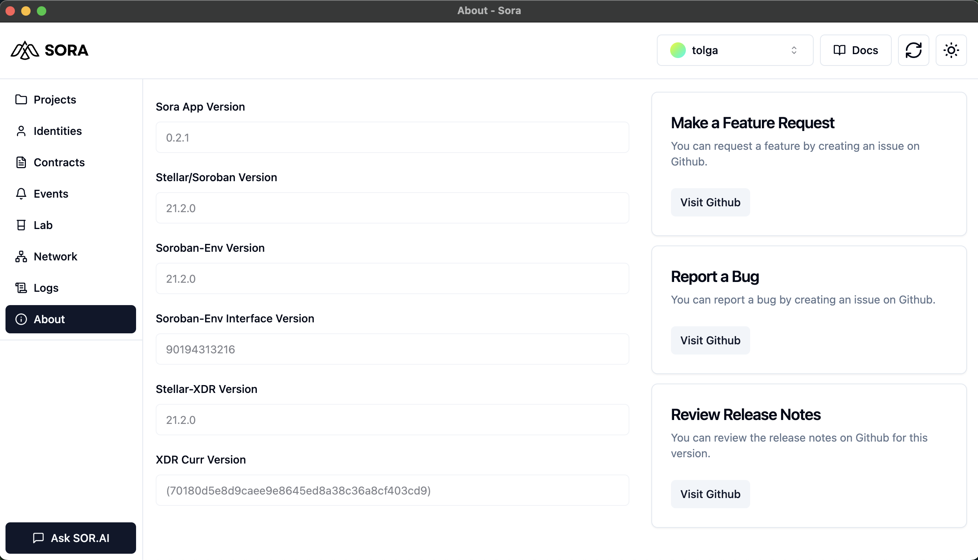Screen dimensions: 978x560
Task: Click the SORA wordmark text
Action: tap(67, 50)
